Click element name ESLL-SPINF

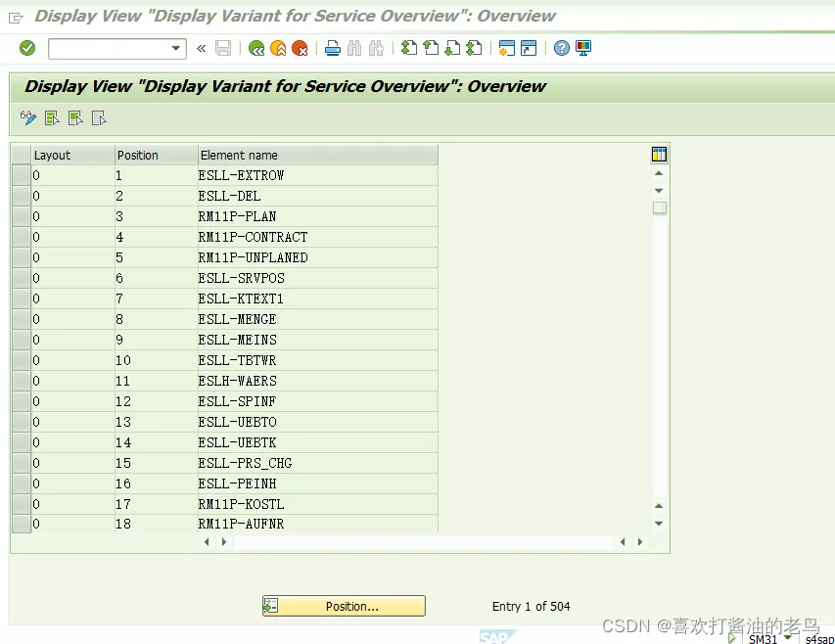[237, 401]
